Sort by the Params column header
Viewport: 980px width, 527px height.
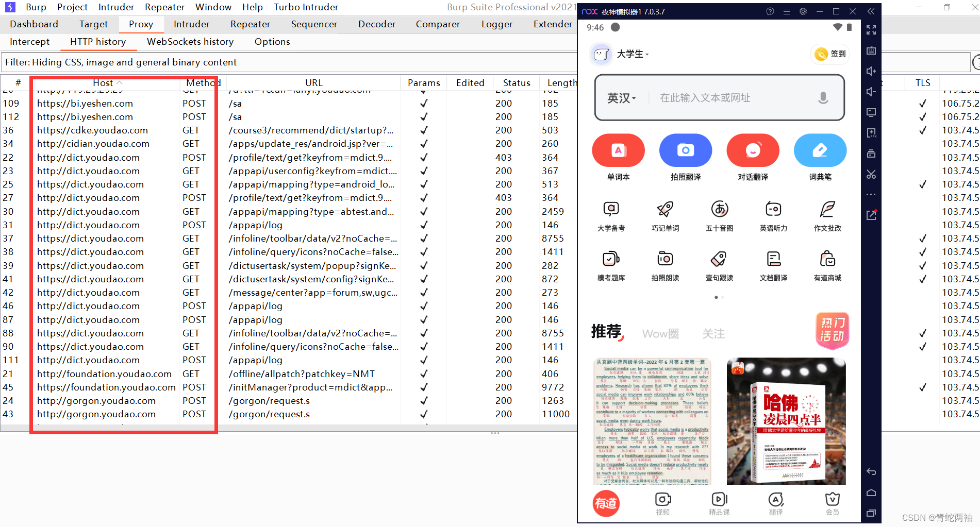[x=424, y=82]
